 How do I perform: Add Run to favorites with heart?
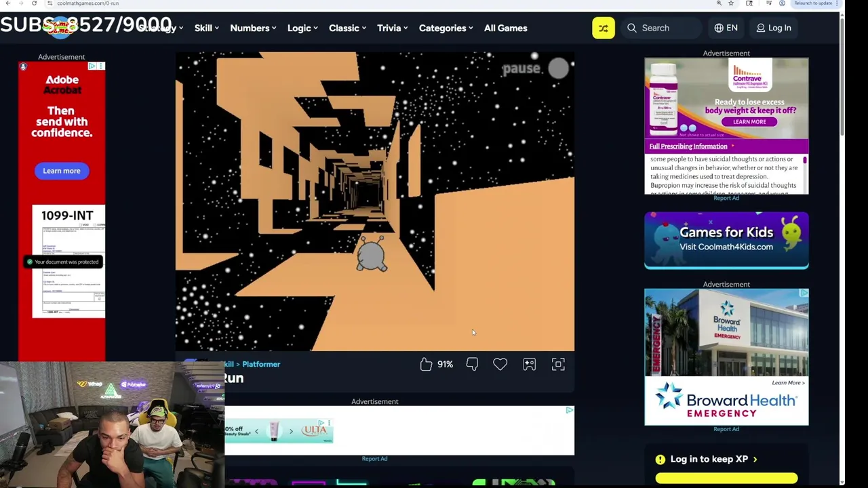(x=500, y=365)
